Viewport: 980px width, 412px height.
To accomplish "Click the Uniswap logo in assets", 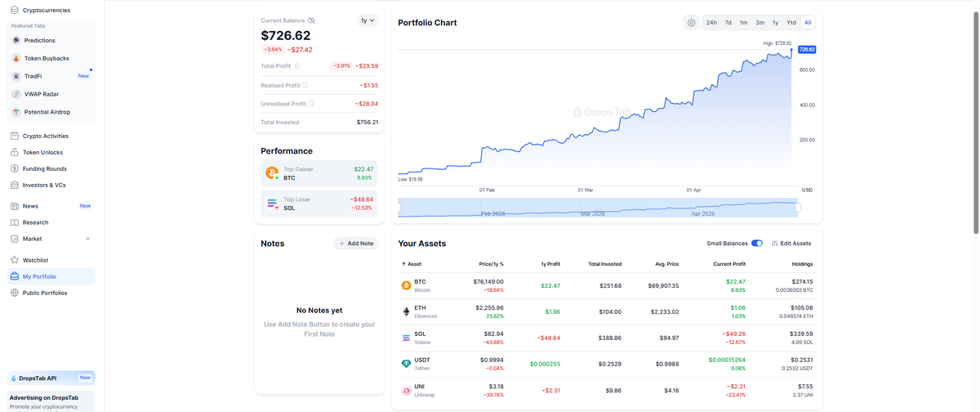I will coord(406,391).
